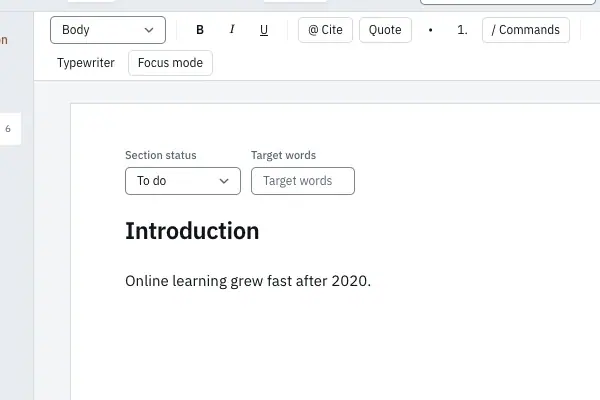Click the sentence 'Online learning grew fast after 2020.'
Viewport: 600px width, 400px height.
point(248,281)
